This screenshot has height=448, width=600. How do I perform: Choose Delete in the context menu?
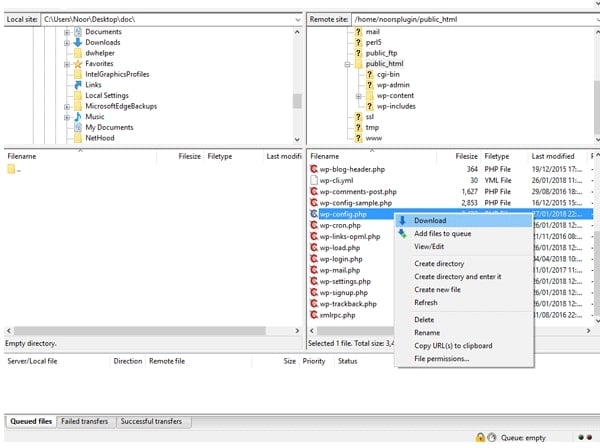464,319
